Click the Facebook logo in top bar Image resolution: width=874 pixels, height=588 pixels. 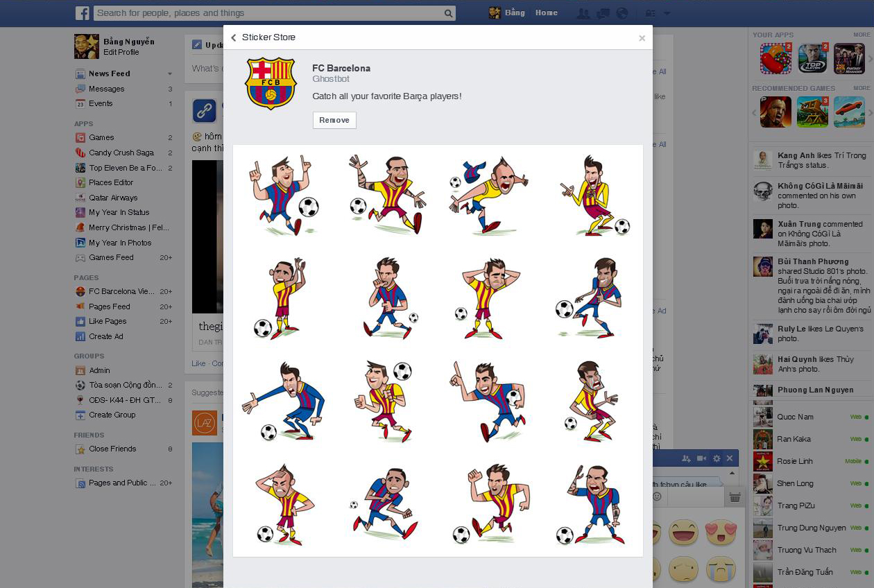(x=83, y=13)
